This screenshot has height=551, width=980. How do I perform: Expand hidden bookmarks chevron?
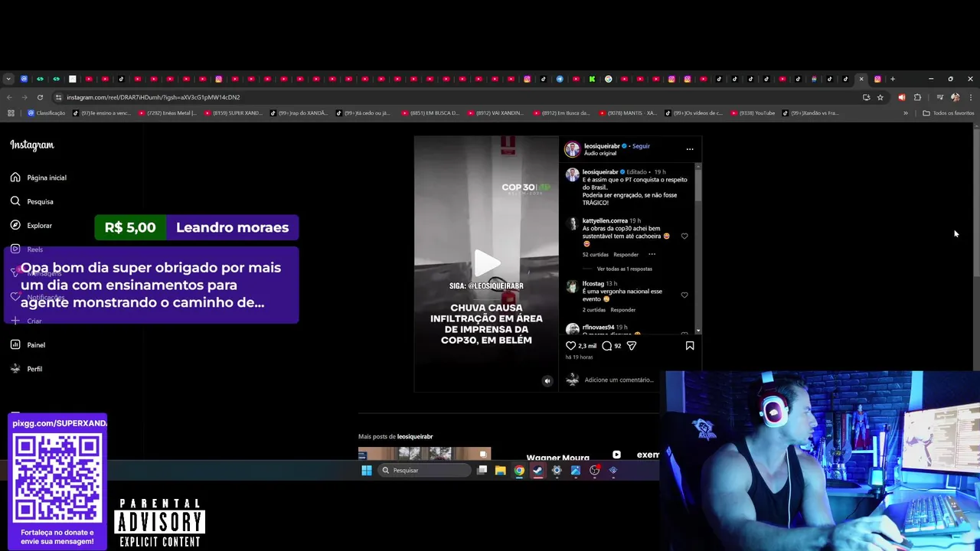pyautogui.click(x=906, y=113)
